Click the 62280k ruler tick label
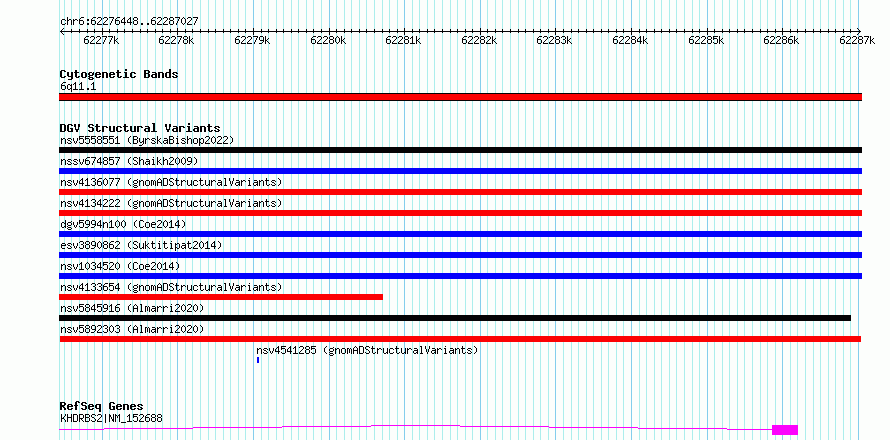 [x=328, y=40]
